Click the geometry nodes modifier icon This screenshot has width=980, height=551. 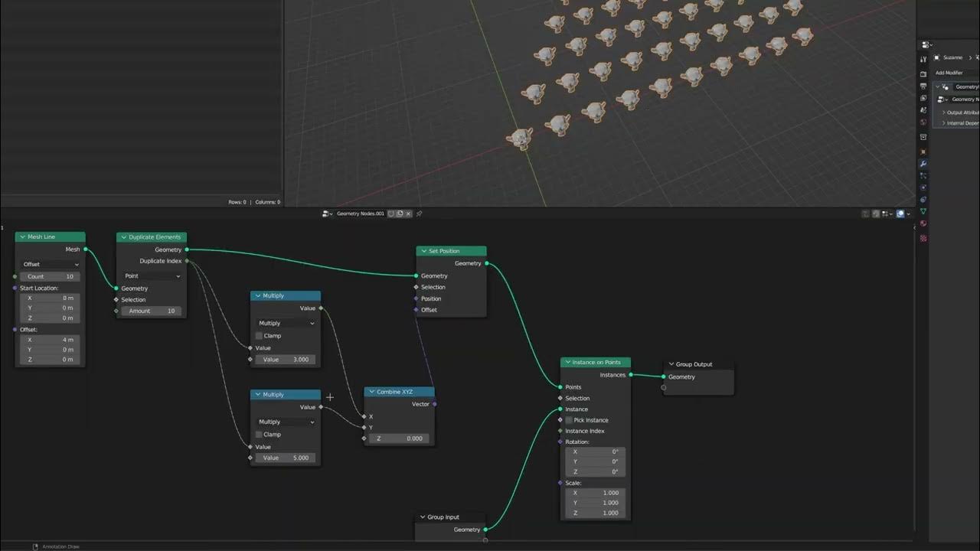tap(945, 87)
